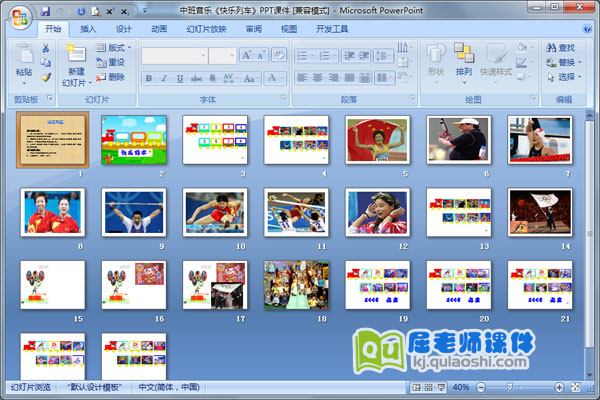
Task: Open the font size combo box
Action: click(x=222, y=56)
